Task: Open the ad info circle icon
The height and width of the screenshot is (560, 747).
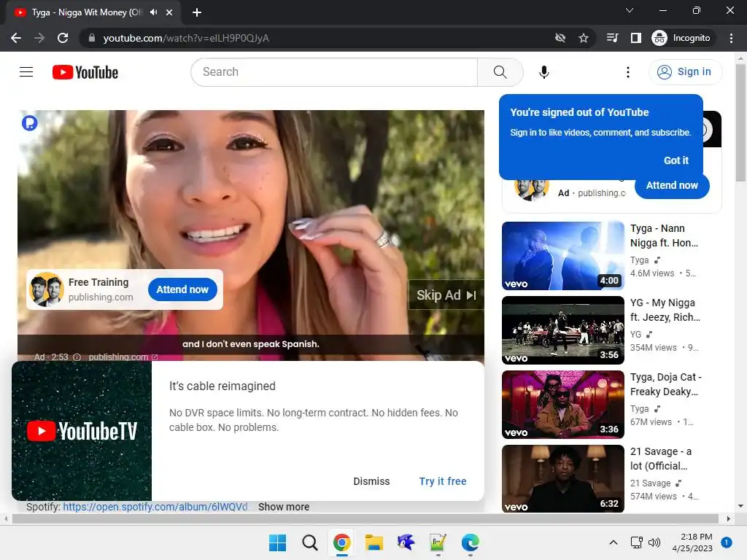Action: point(77,357)
